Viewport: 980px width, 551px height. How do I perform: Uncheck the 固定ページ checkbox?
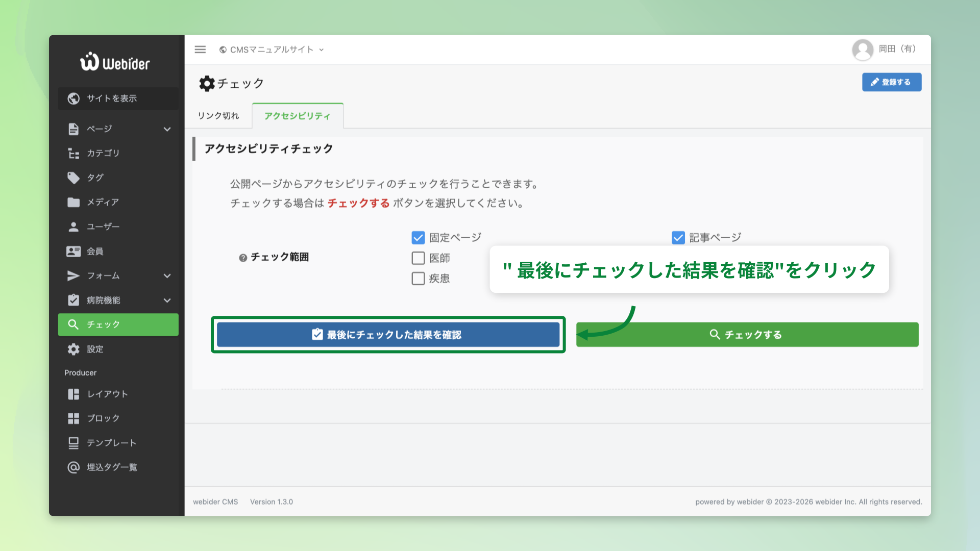tap(418, 238)
